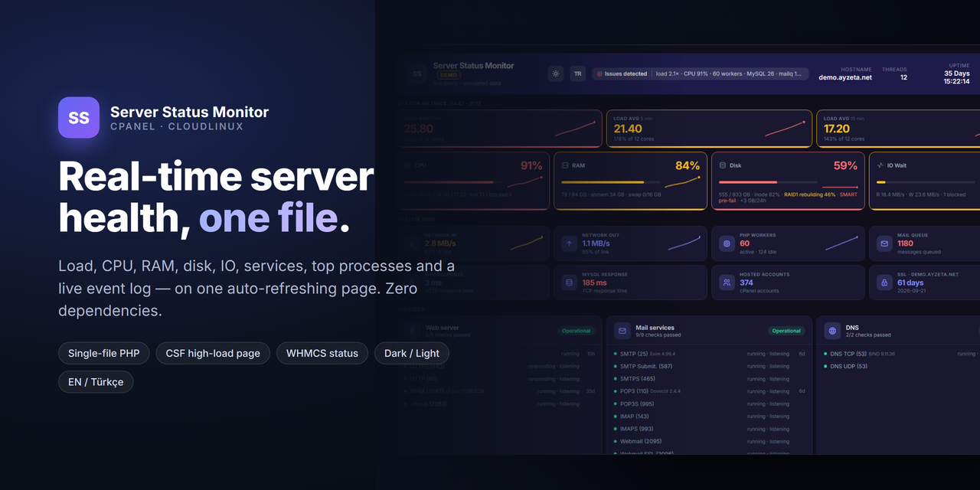Click the IMAP (143) row
980x490 pixels.
(709, 416)
